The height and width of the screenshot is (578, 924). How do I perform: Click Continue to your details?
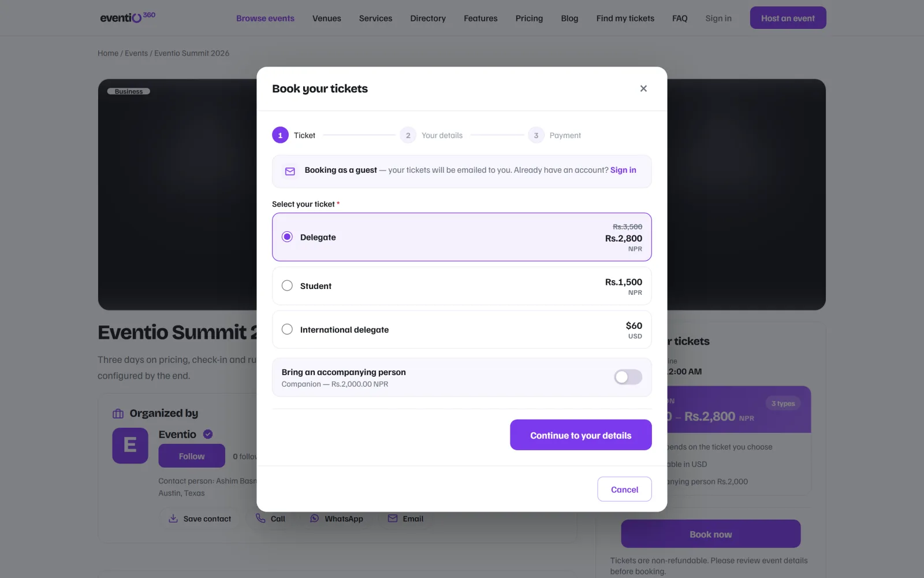[581, 435]
